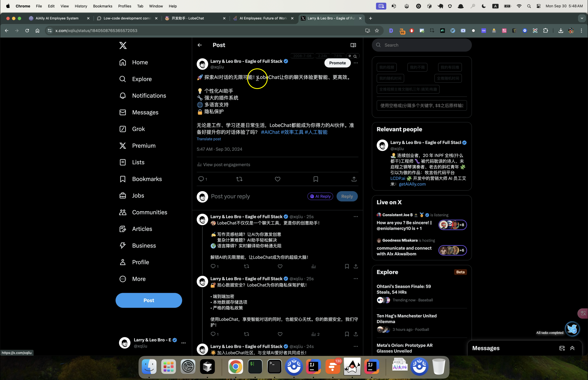Viewport: 588px width, 380px height.
Task: Click the X logo in the sidebar
Action: [x=123, y=45]
